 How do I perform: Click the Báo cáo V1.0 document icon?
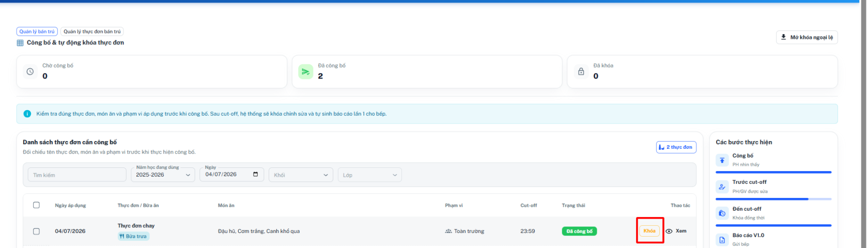(722, 240)
